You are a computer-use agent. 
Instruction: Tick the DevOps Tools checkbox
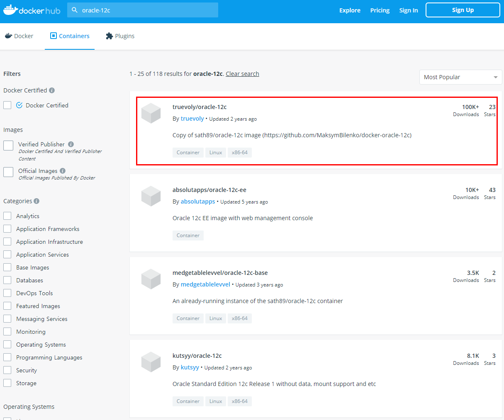7,293
